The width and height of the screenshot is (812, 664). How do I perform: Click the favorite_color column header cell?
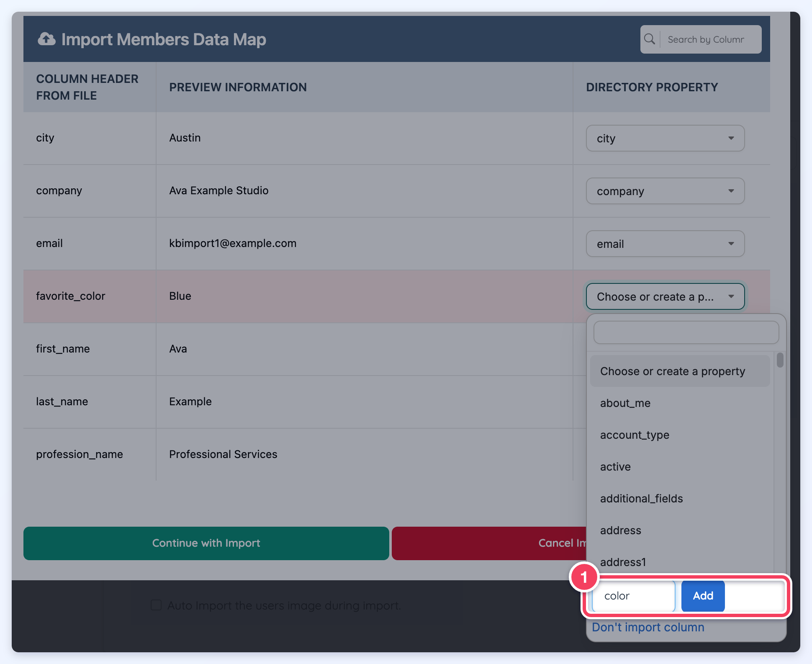coord(90,296)
